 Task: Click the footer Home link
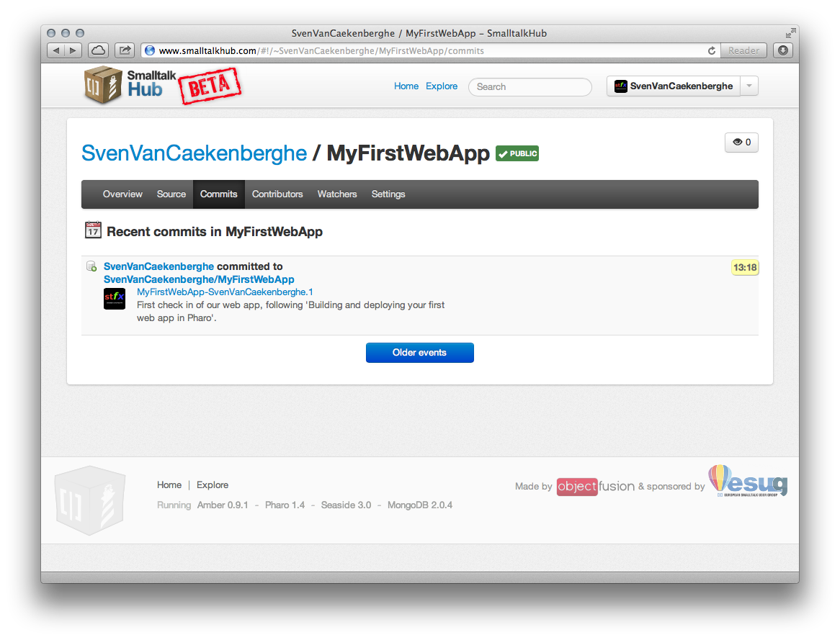pyautogui.click(x=169, y=484)
